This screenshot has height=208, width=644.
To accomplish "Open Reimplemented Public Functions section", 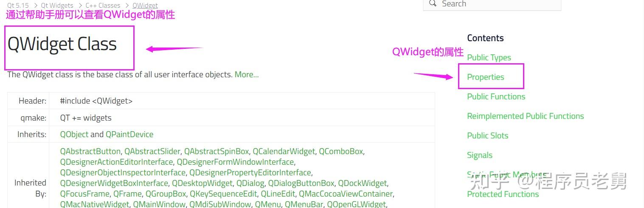I will (x=526, y=116).
